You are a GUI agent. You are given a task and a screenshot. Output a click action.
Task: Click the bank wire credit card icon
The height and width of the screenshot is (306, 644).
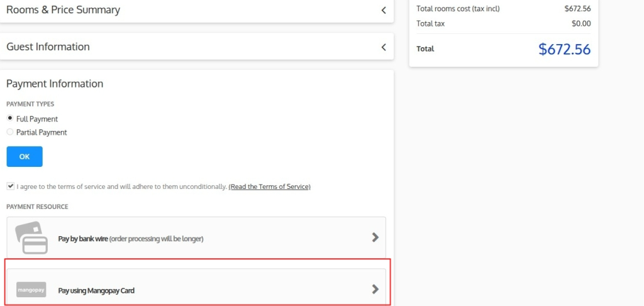pos(31,237)
